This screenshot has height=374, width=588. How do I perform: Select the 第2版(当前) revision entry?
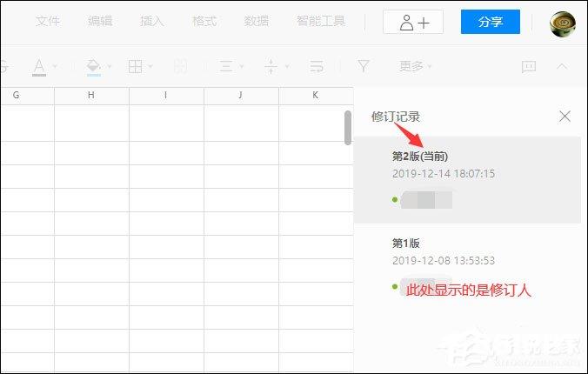coord(467,180)
